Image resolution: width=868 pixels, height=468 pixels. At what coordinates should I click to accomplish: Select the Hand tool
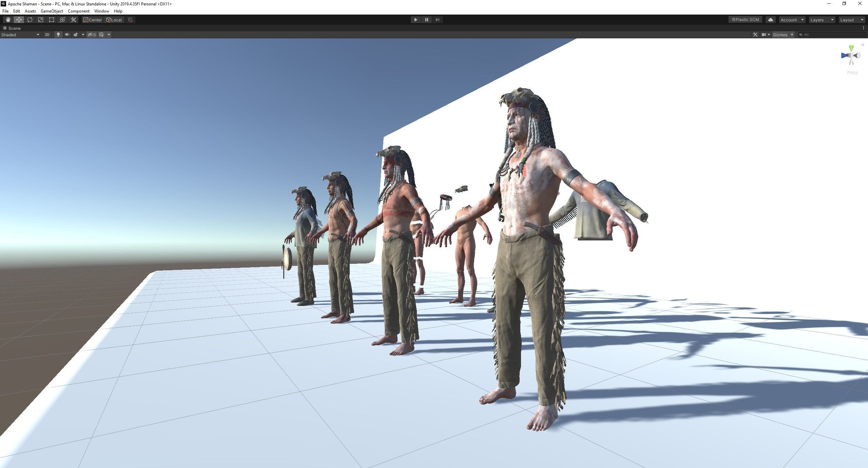pos(8,20)
